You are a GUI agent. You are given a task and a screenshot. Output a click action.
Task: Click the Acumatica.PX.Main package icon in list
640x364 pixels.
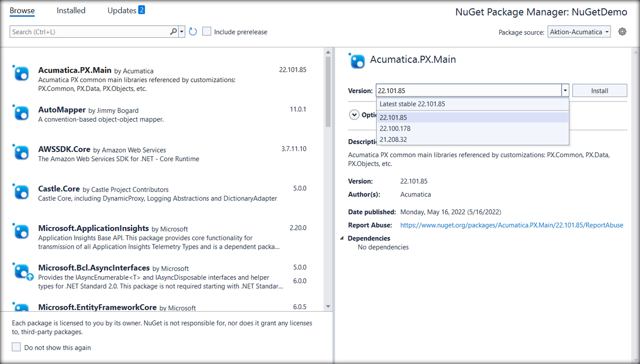(x=21, y=73)
